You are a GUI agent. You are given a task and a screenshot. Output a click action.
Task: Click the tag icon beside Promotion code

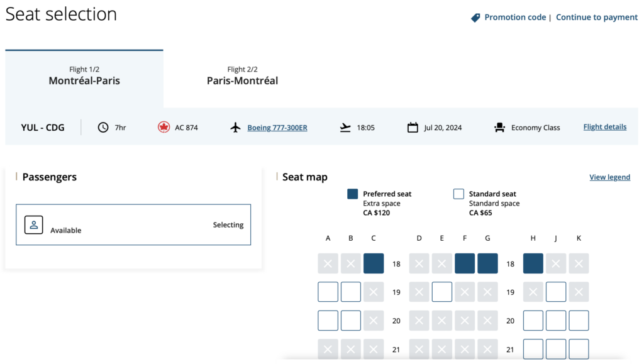click(x=475, y=17)
